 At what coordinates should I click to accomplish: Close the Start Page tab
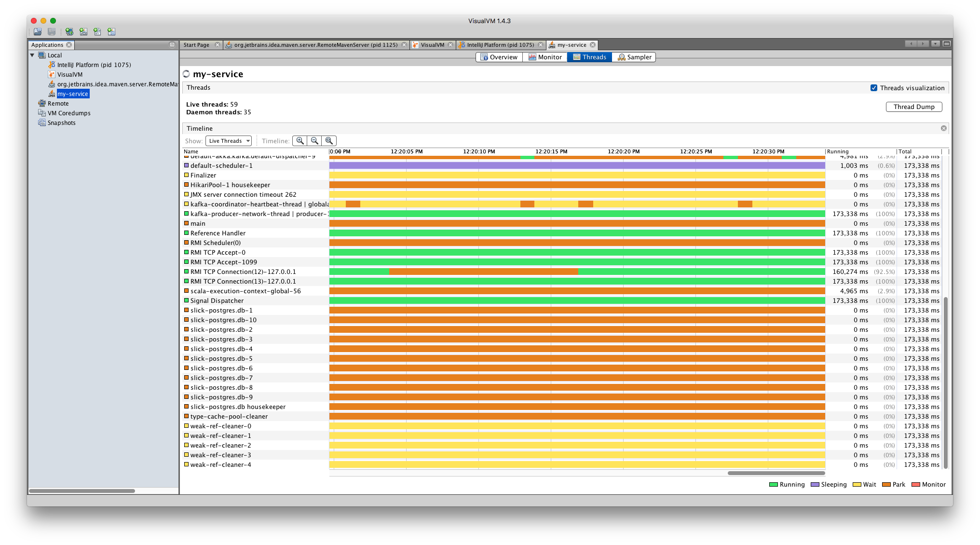pyautogui.click(x=217, y=45)
